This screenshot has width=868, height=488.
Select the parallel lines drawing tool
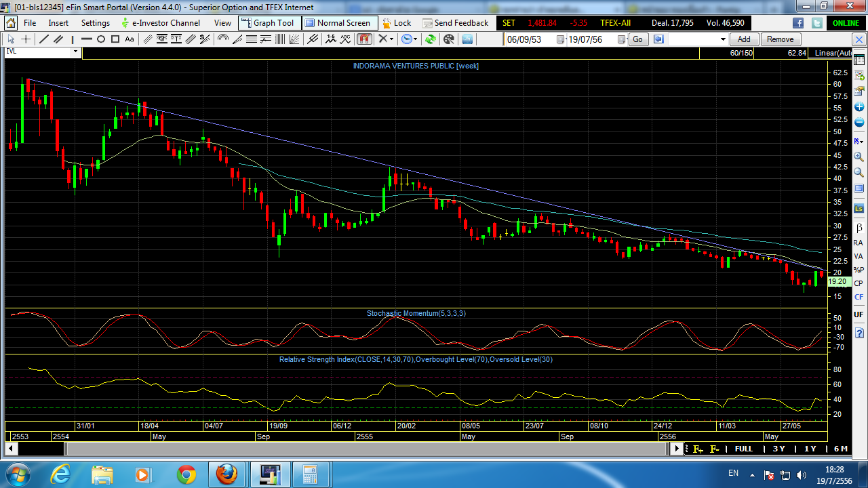click(x=58, y=39)
